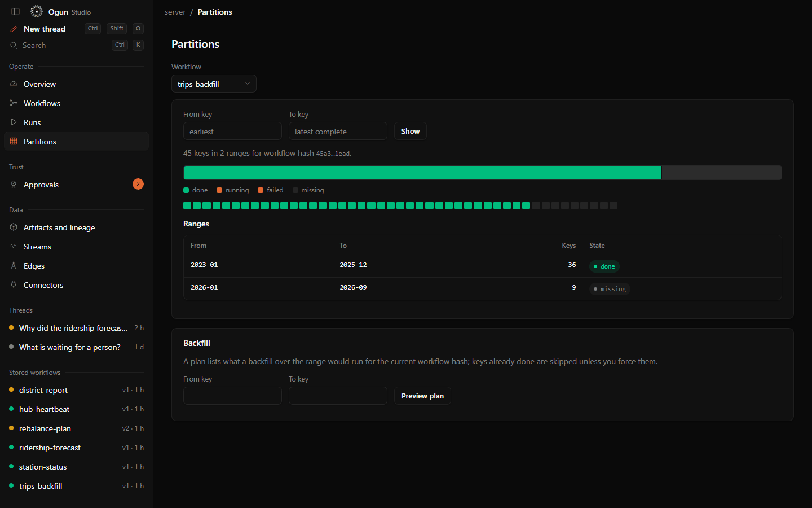Focus the Backfill From key field
Viewport: 812px width, 508px height.
pyautogui.click(x=232, y=396)
